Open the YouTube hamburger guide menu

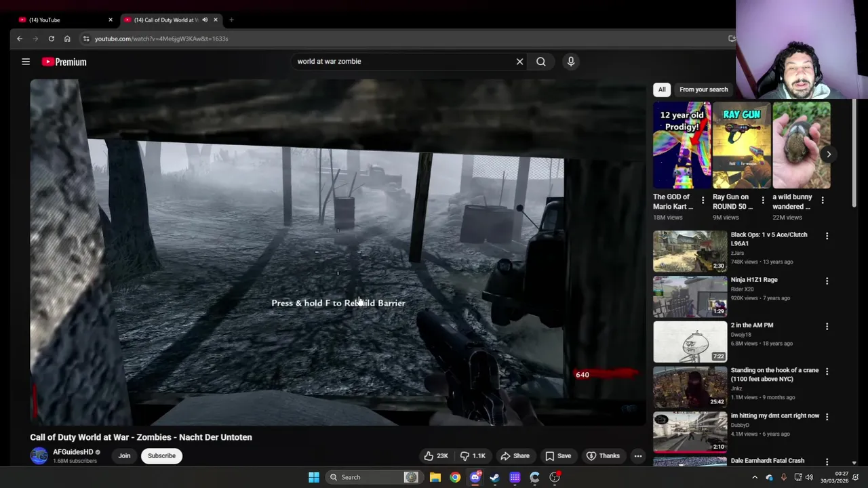click(x=26, y=62)
